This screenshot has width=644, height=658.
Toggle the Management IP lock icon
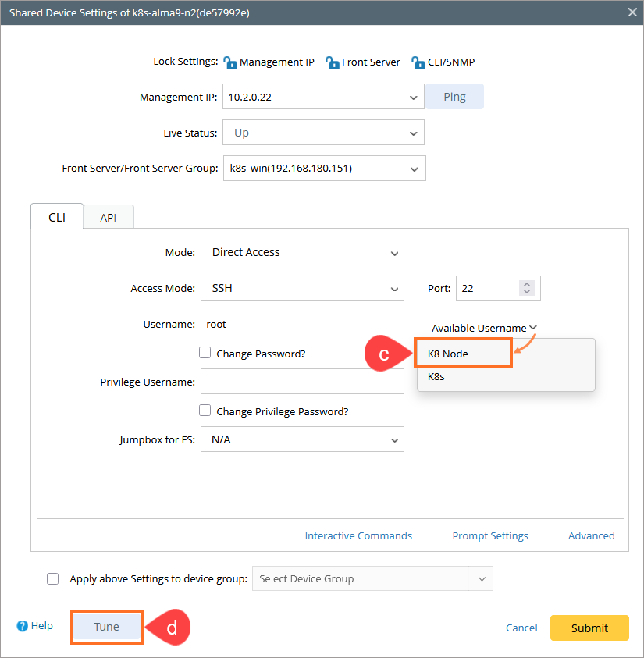pos(229,62)
